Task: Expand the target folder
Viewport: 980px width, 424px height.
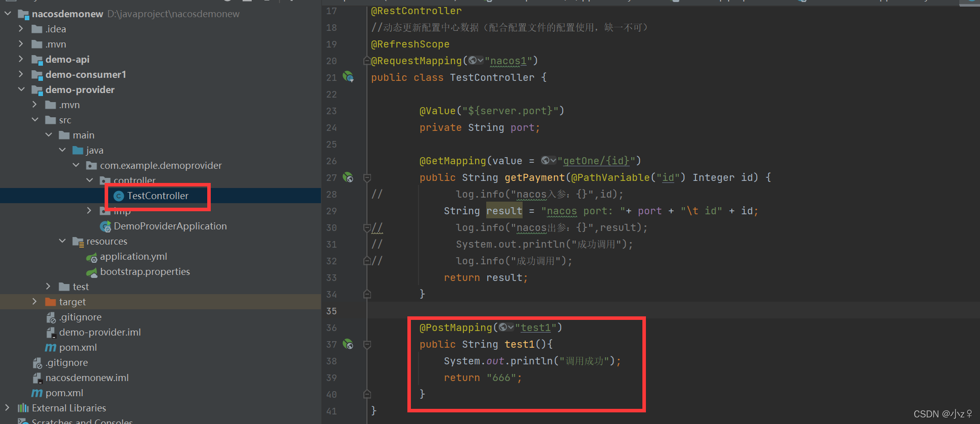Action: (x=35, y=302)
